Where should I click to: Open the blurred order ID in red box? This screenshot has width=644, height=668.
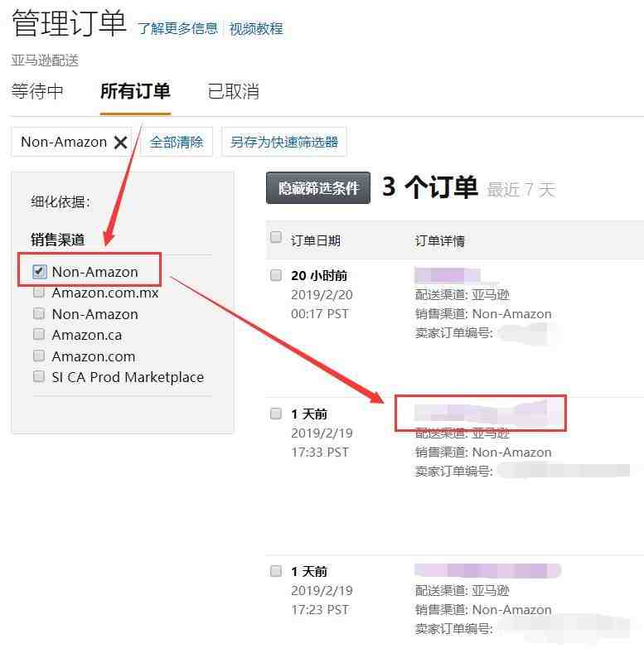[x=481, y=414]
